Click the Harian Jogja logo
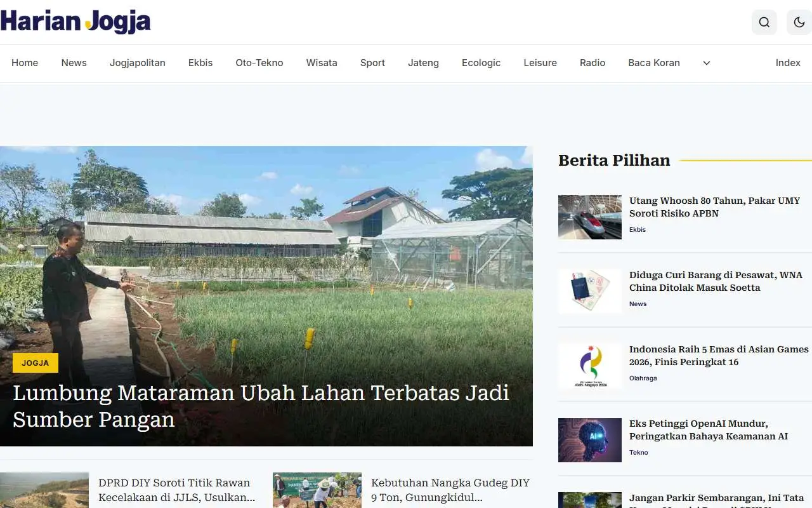The image size is (812, 508). tap(75, 21)
